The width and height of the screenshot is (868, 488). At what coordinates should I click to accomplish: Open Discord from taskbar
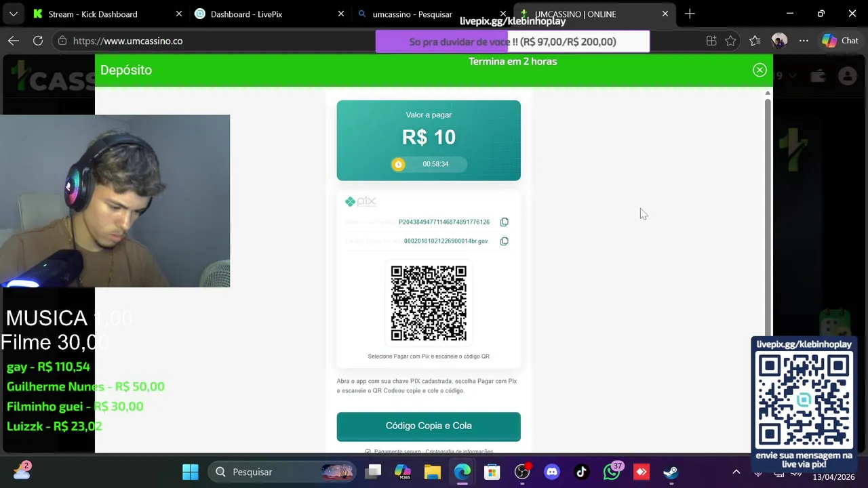click(552, 472)
